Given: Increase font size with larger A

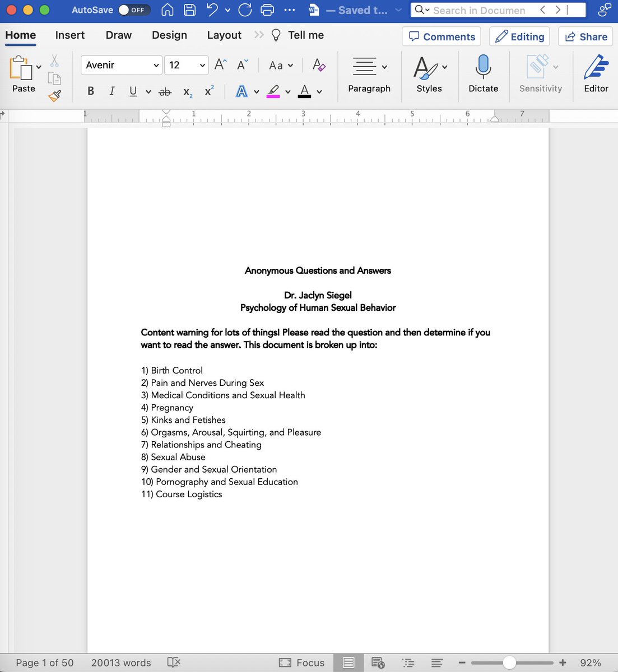Looking at the screenshot, I should point(221,65).
